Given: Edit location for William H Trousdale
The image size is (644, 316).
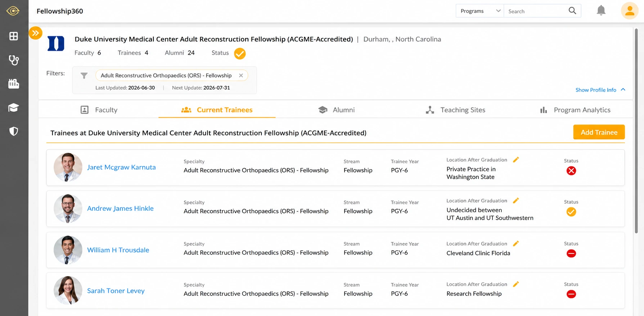Looking at the screenshot, I should click(x=516, y=244).
